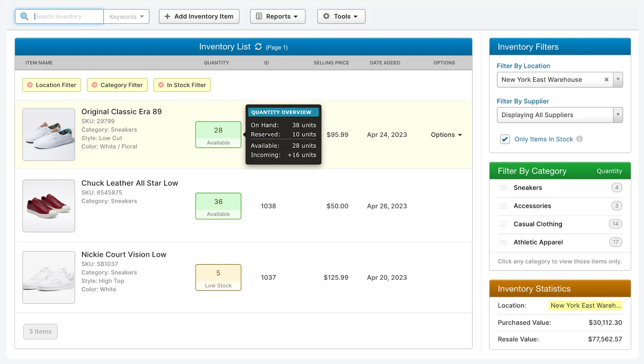The width and height of the screenshot is (644, 364).
Task: Click the Only Items In Stock label
Action: point(543,139)
